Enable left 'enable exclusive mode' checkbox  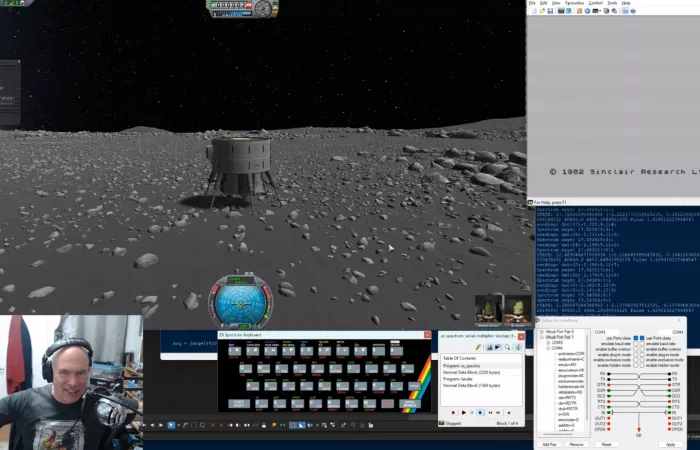(x=636, y=360)
